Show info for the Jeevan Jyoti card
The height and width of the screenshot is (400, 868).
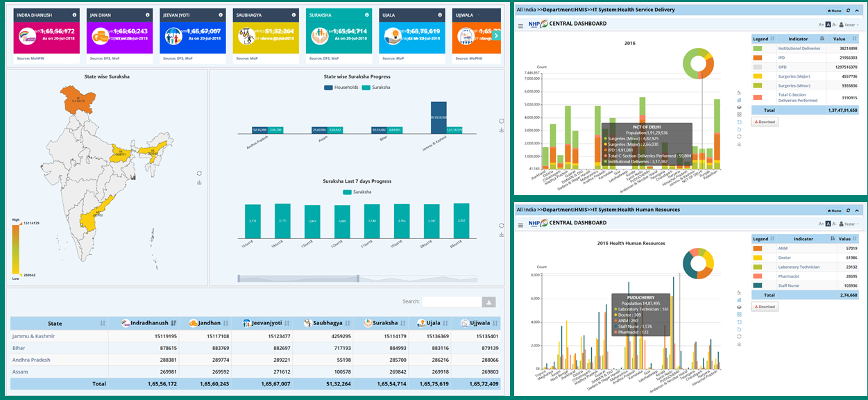[x=220, y=15]
